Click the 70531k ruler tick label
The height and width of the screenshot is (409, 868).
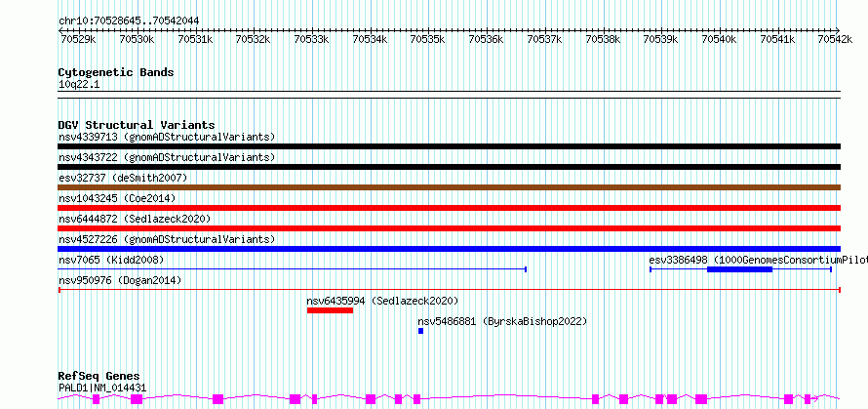pyautogui.click(x=194, y=39)
